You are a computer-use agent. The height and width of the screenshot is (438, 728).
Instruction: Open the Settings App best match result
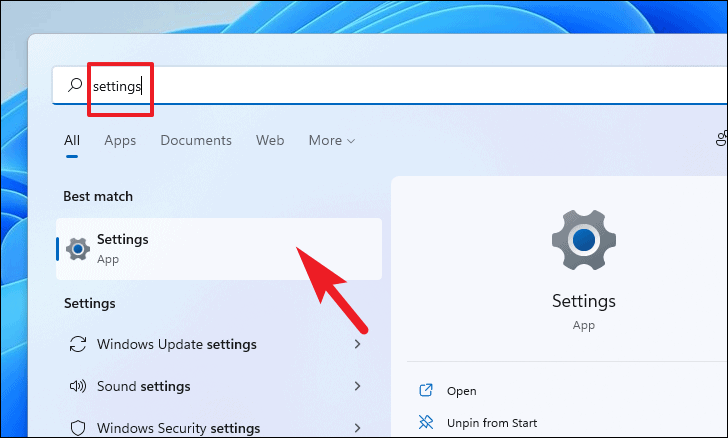[x=219, y=249]
